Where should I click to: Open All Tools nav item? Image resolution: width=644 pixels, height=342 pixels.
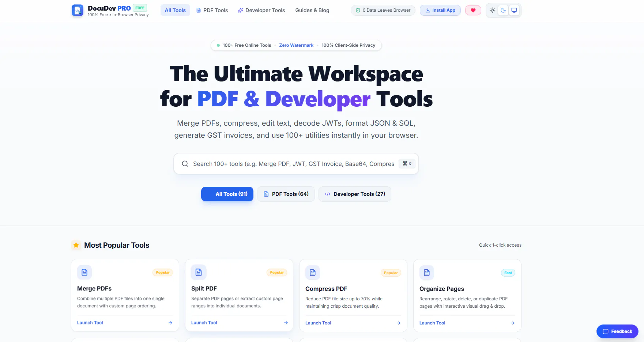(175, 10)
